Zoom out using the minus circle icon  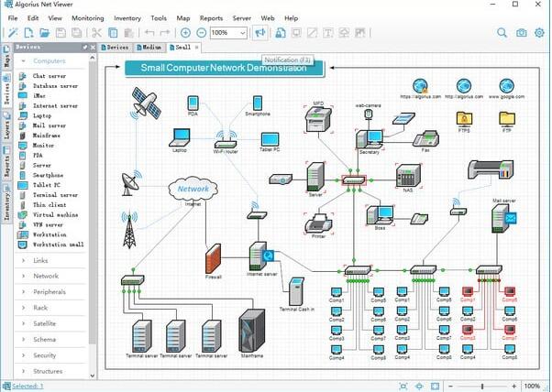[x=202, y=33]
